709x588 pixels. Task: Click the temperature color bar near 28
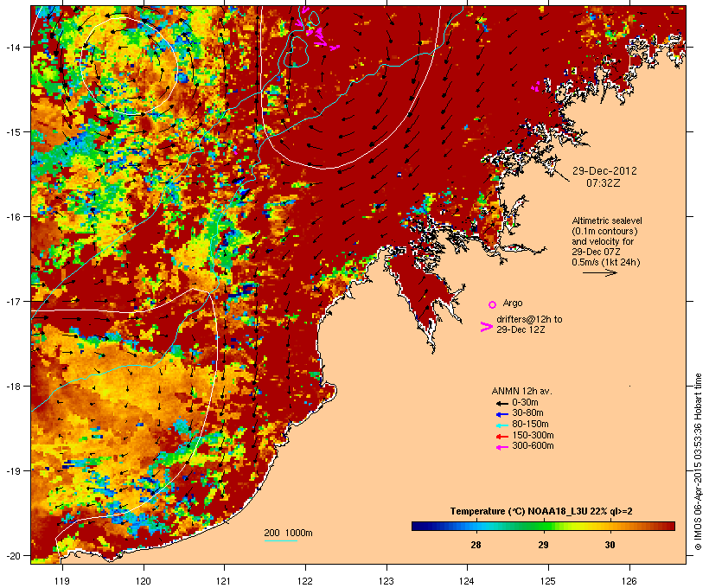coord(476,526)
